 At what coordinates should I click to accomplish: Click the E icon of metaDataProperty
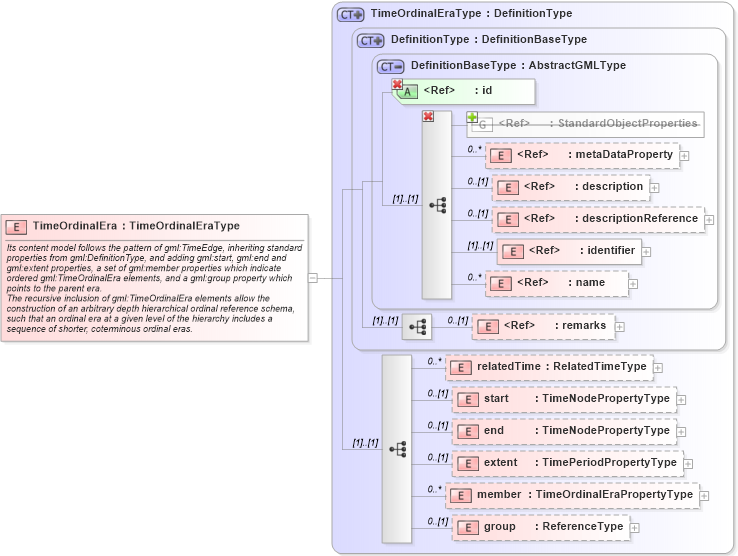point(500,156)
